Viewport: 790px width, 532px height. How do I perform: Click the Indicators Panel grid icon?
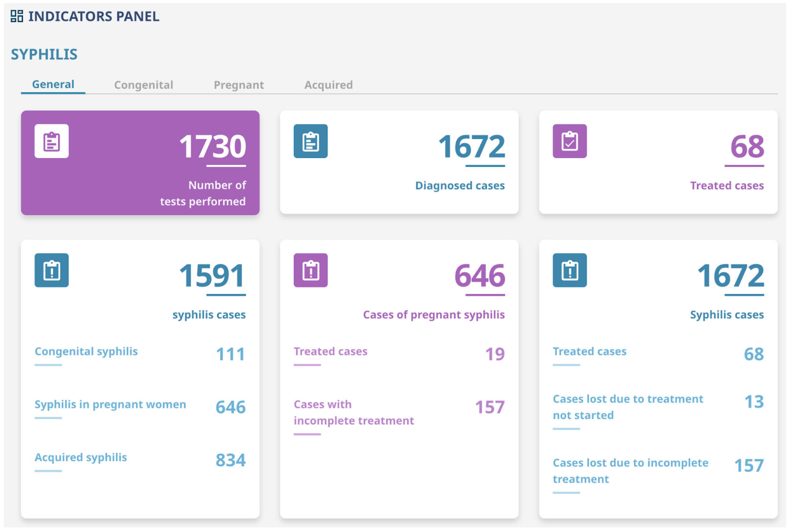point(17,16)
